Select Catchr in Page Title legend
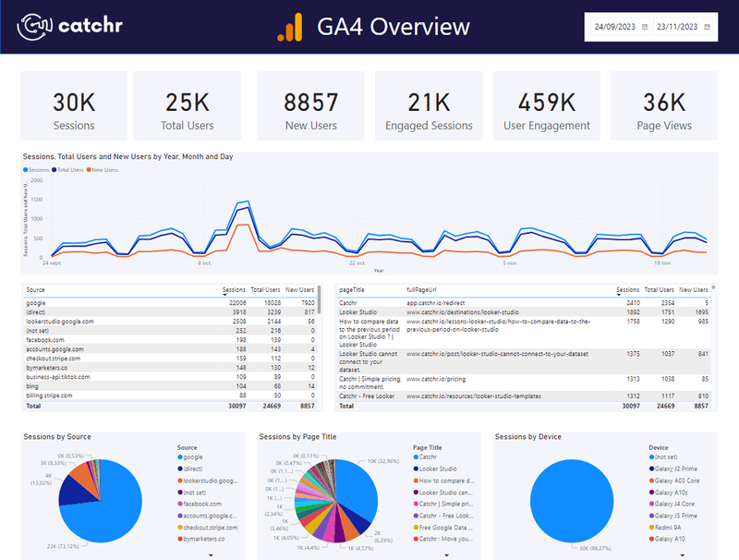Screen dimensions: 739x560 click(427, 457)
